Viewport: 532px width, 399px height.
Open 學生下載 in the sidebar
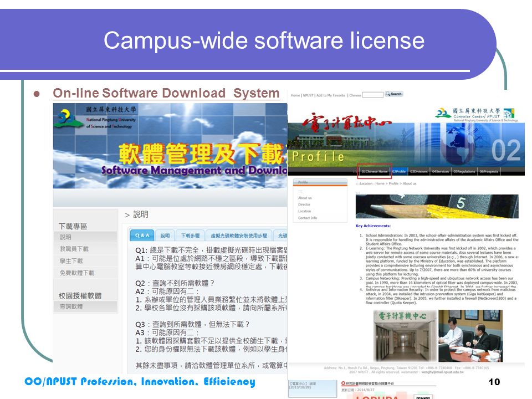85,261
